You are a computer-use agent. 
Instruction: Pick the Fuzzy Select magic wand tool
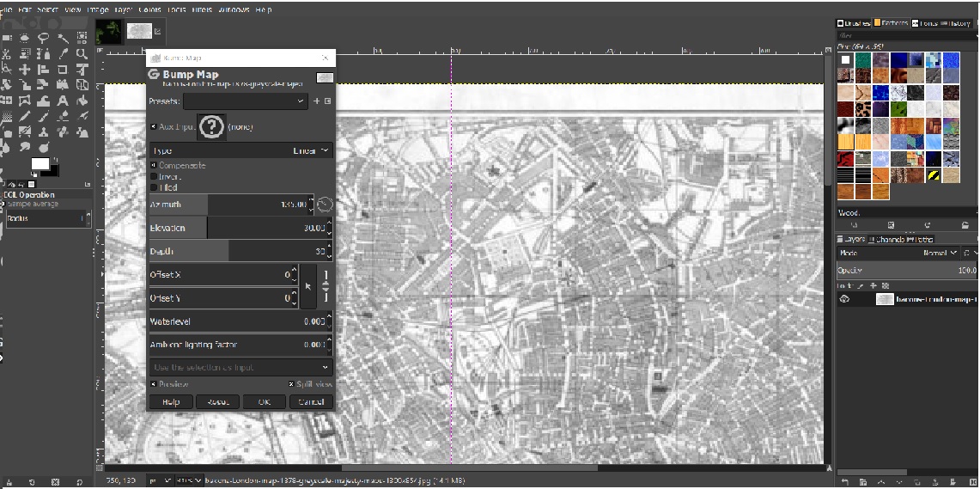[63, 38]
